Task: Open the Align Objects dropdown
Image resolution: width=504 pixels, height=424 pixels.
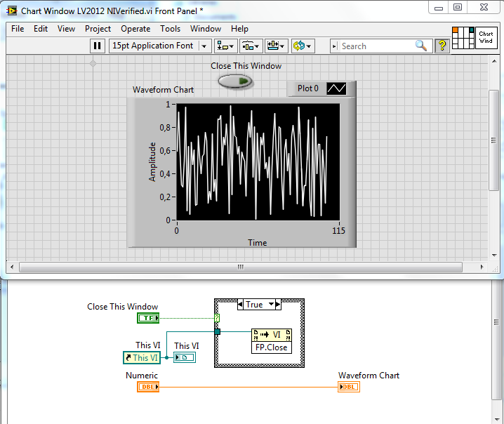Action: pos(225,46)
